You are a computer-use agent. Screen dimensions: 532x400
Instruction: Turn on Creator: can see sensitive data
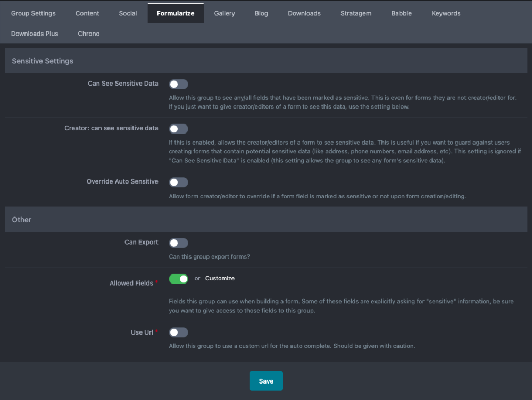point(178,129)
